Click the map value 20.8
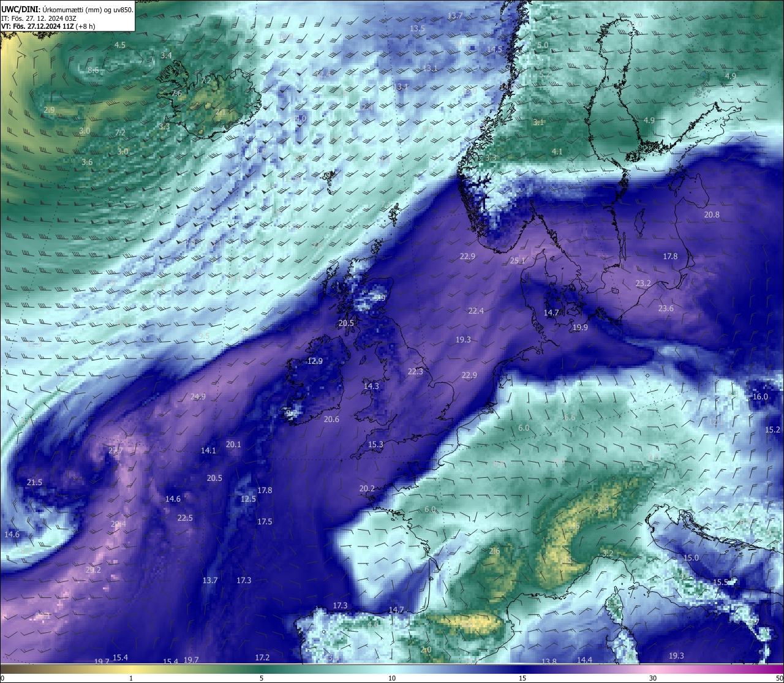 712,215
